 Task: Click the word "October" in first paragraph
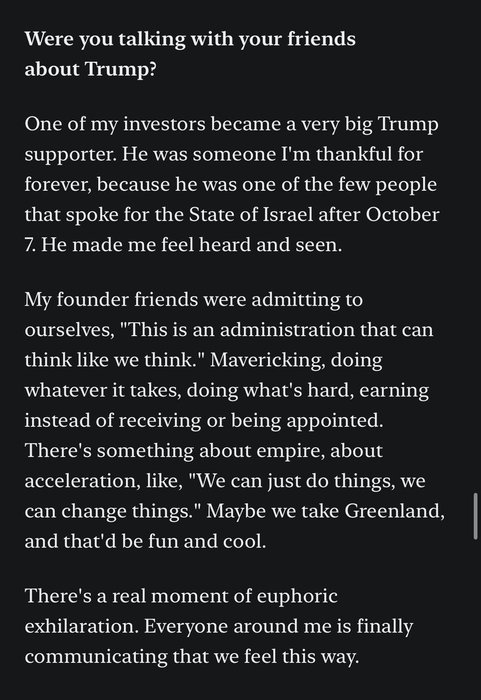tap(403, 214)
